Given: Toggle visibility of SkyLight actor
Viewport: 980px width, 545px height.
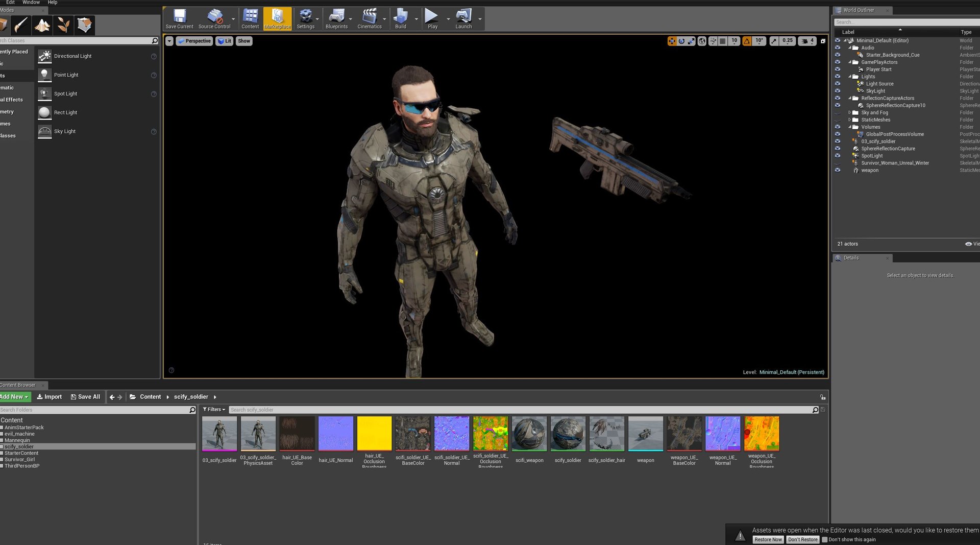Looking at the screenshot, I should (x=837, y=91).
